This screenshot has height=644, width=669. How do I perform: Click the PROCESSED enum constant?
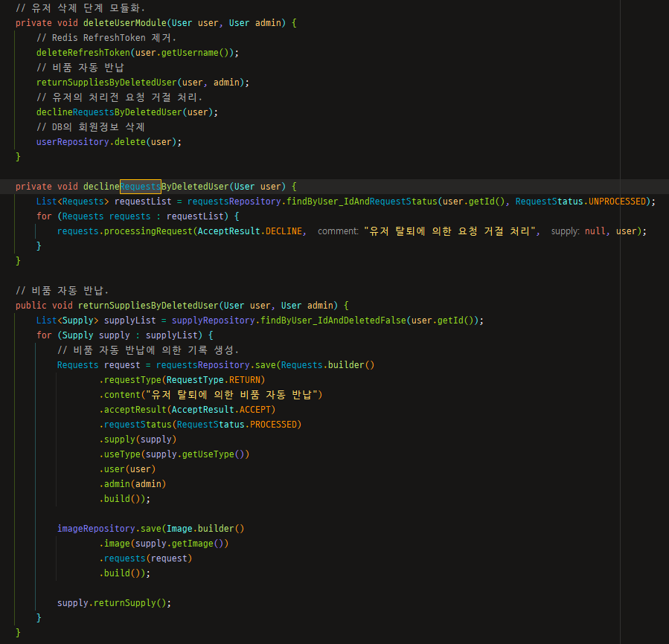[x=273, y=425]
